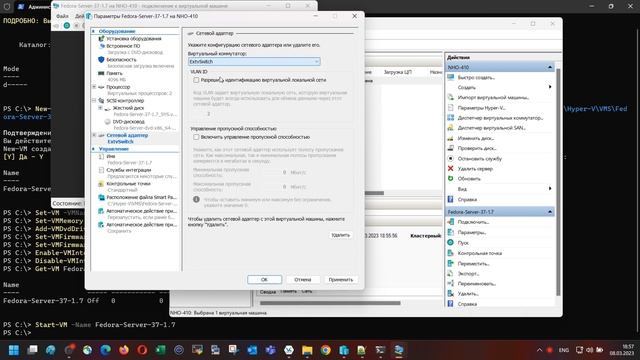Open the Windows Start menu
The image size is (640, 360).
coord(14,350)
